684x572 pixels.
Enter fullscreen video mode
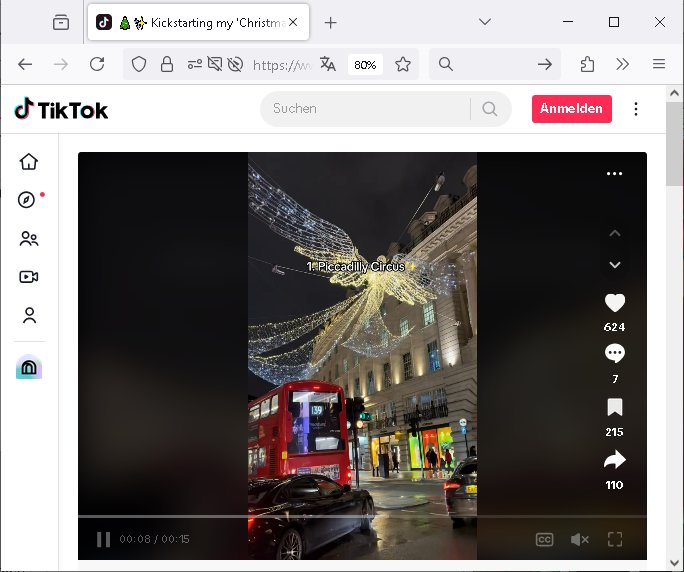pos(615,540)
